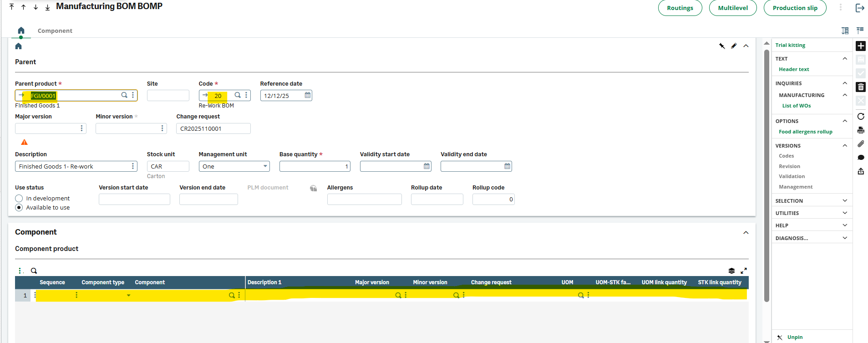Screen dimensions: 868x343
Task: Open the Validity start date calendar
Action: coord(426,166)
